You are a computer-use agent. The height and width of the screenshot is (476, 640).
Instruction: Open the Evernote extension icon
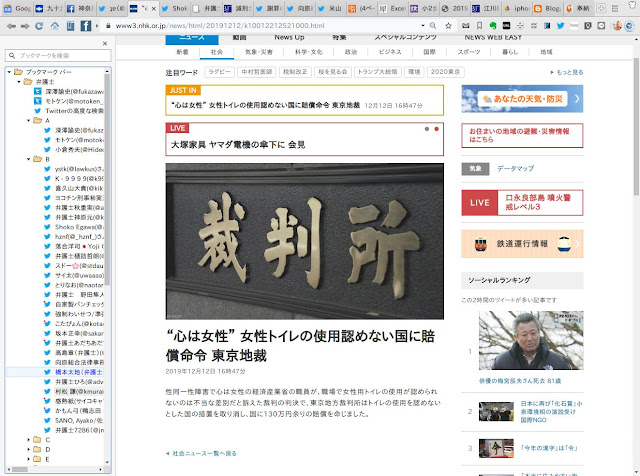click(493, 26)
